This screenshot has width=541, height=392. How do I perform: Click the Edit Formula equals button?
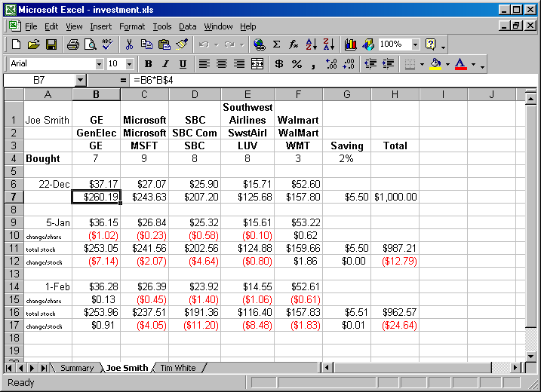tap(123, 81)
